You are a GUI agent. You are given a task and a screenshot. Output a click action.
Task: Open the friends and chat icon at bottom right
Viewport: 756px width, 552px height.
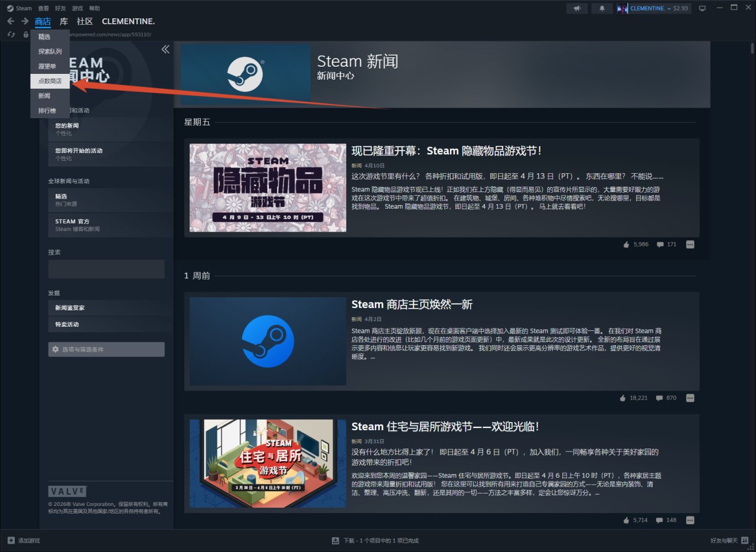point(745,540)
